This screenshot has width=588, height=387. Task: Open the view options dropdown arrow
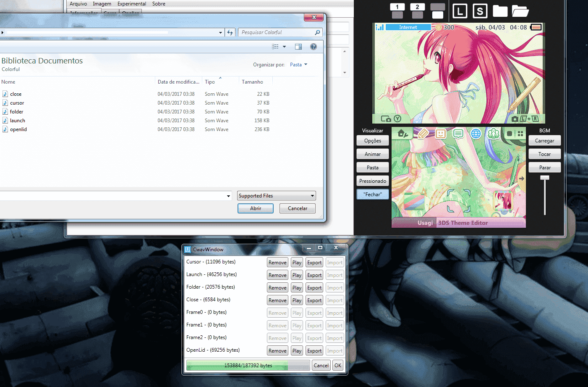(284, 47)
